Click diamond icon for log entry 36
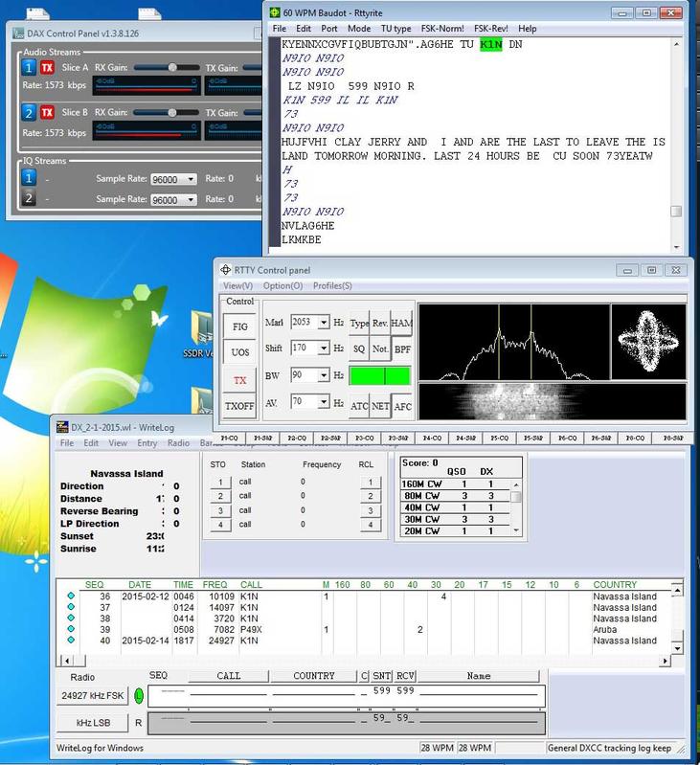Viewport: 700px width, 765px height. tap(71, 596)
